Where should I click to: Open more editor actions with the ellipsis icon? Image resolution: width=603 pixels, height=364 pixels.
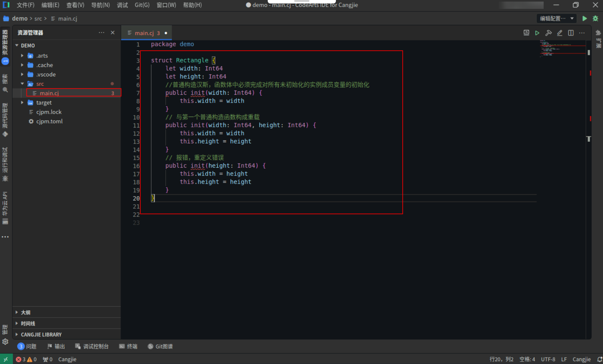coord(582,33)
